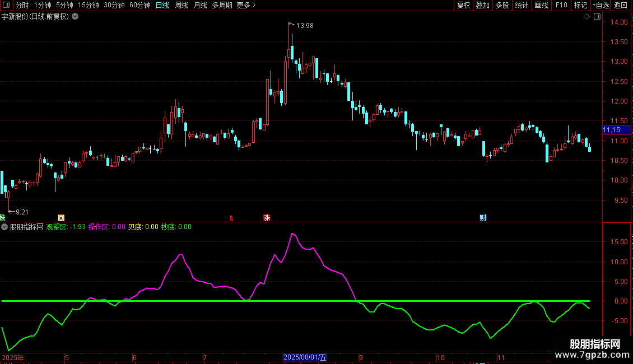Image resolution: width=633 pixels, height=364 pixels.
Task: Select the 1分钟 period tab
Action: coord(43,5)
